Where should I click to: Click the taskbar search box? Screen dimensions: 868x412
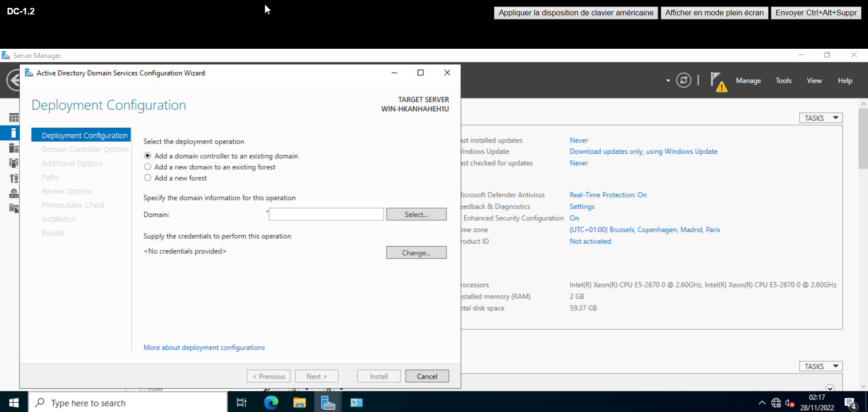point(128,402)
